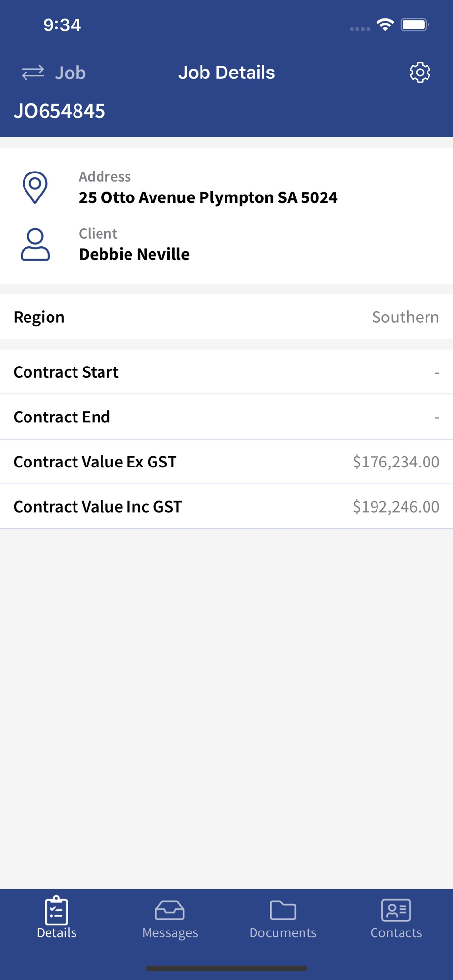Tap the job switch arrows icon
453x980 pixels.
[x=33, y=73]
